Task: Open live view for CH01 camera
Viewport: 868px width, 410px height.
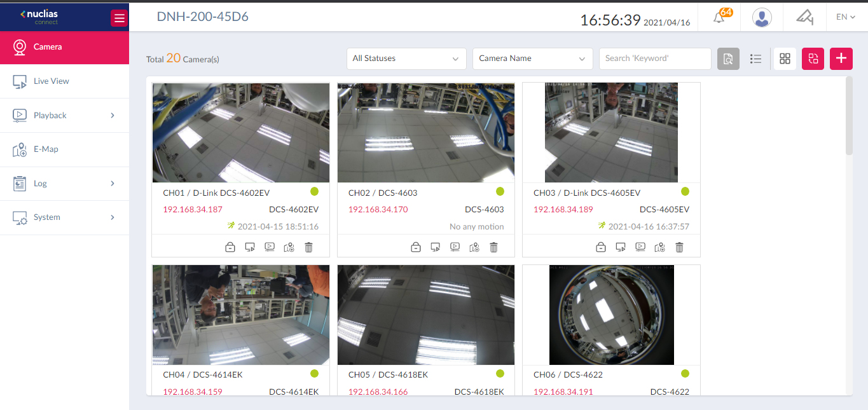Action: click(250, 247)
